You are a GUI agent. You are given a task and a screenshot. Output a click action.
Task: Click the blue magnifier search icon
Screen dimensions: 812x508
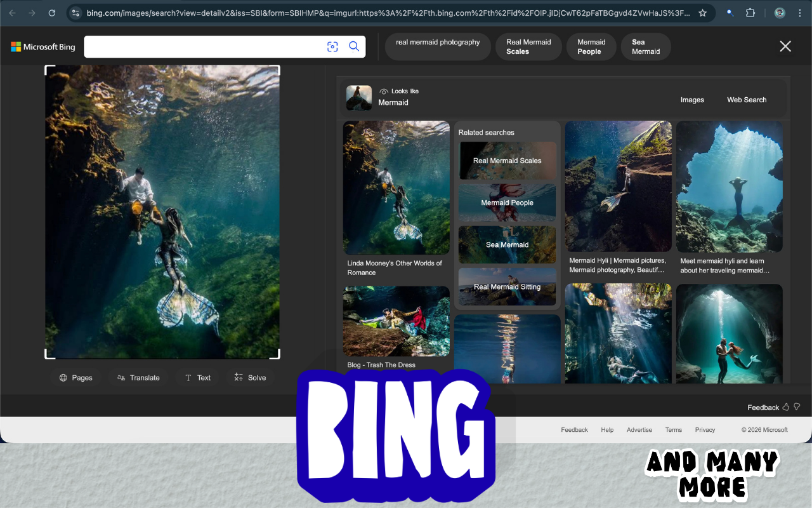pyautogui.click(x=354, y=46)
